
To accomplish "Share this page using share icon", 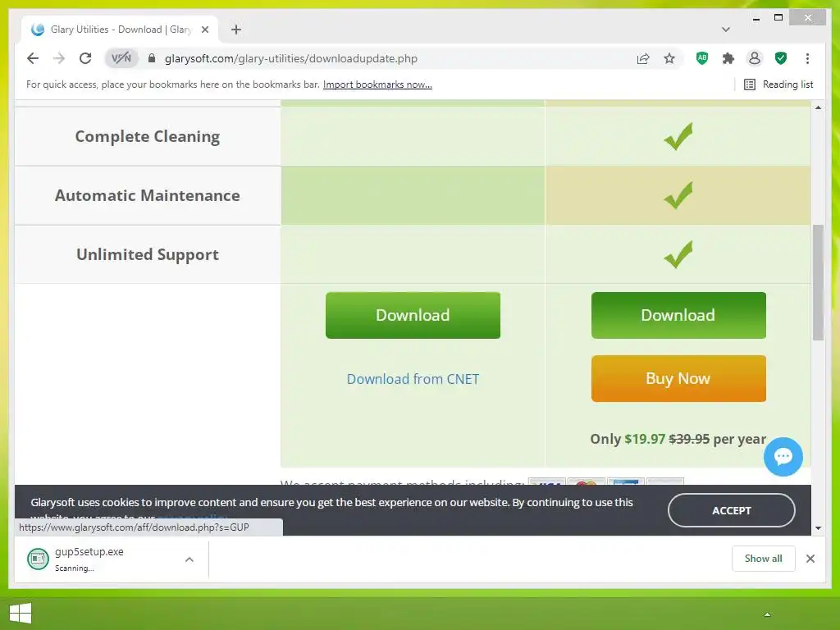I will 643,58.
